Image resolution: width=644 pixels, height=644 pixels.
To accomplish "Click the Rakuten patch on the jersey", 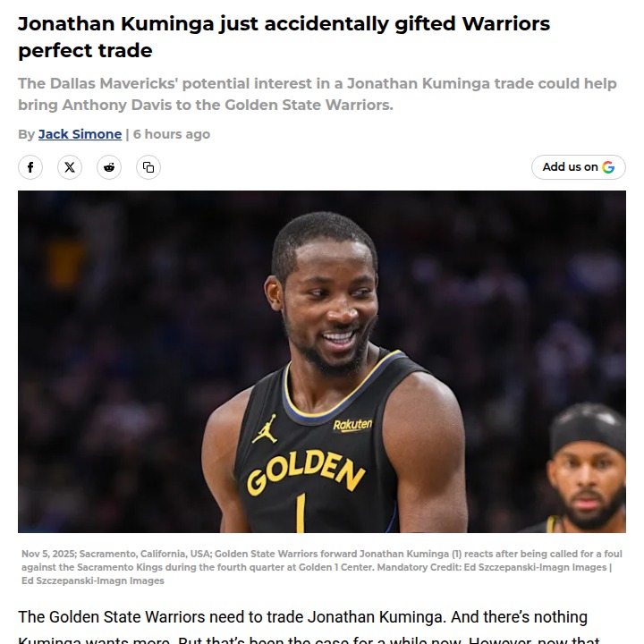I will tap(352, 425).
